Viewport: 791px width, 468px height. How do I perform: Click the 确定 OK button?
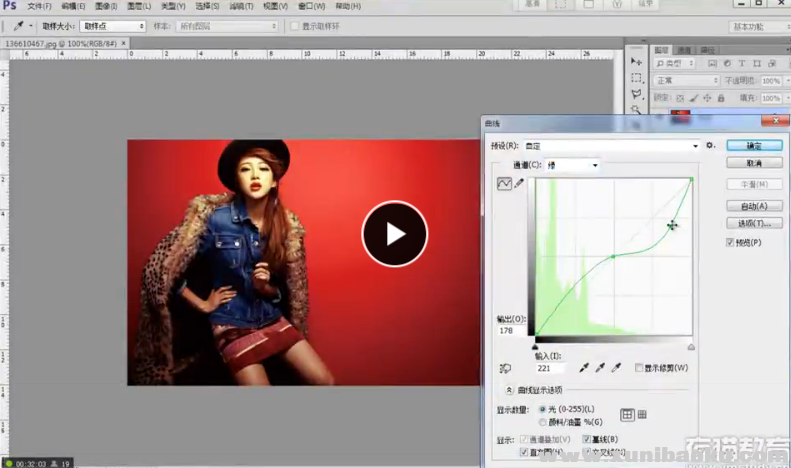coord(754,146)
